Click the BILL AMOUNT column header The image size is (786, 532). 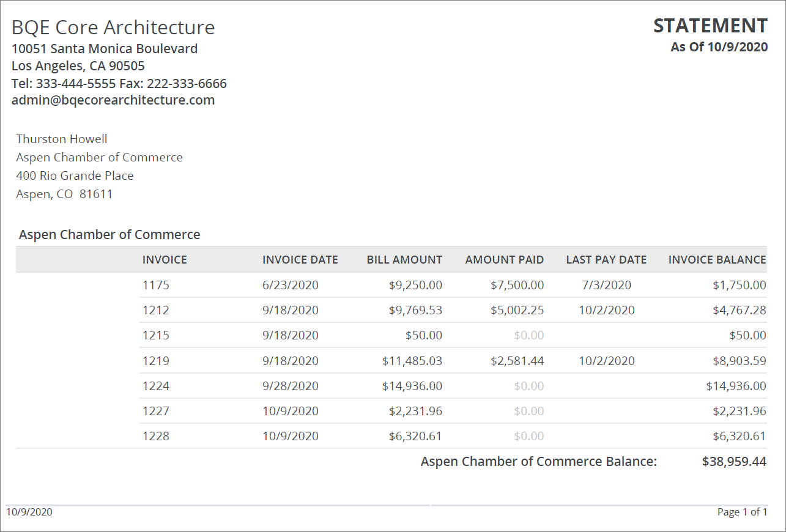coord(404,259)
